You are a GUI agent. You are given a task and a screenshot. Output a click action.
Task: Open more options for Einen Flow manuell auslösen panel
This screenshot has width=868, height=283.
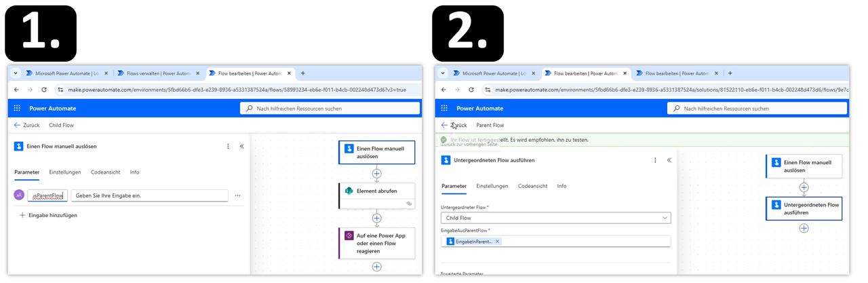228,147
